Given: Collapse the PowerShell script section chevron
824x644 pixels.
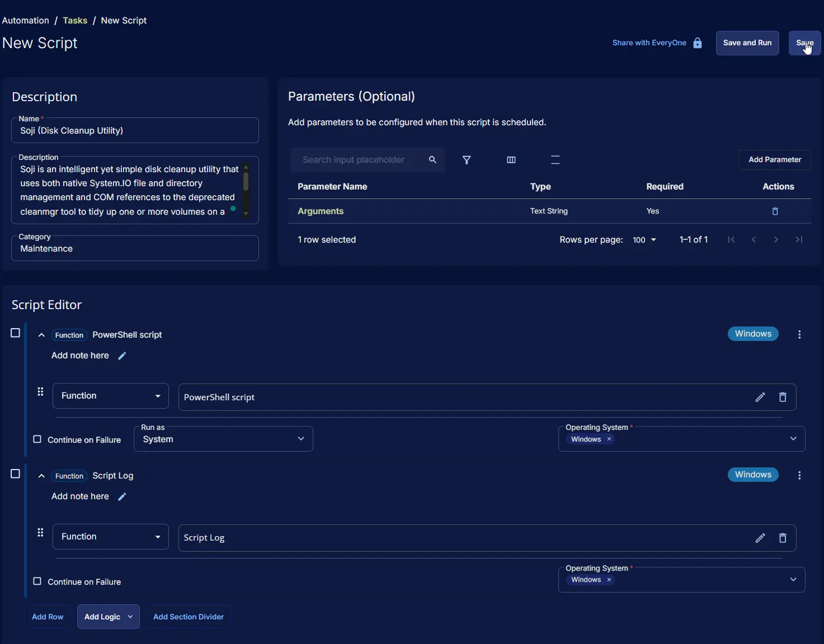Looking at the screenshot, I should click(41, 335).
